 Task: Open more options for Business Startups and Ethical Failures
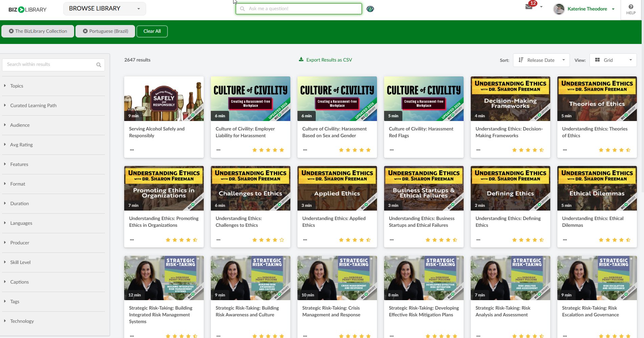[392, 240]
